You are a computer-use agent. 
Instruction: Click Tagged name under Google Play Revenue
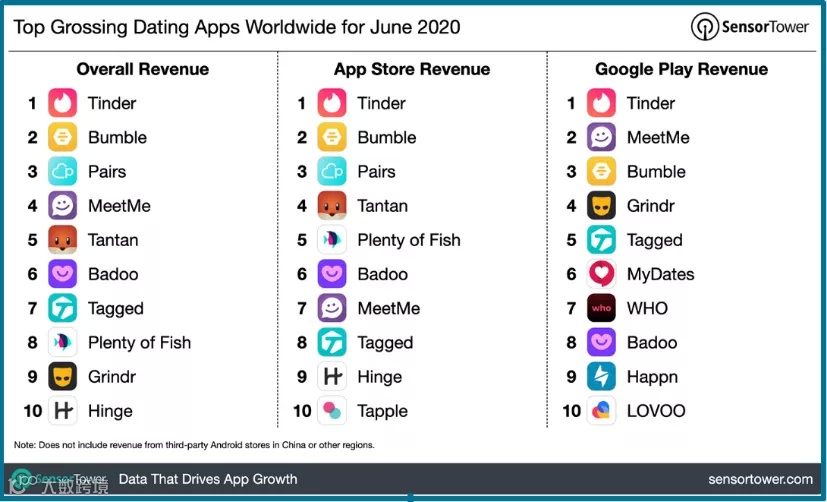pos(655,241)
